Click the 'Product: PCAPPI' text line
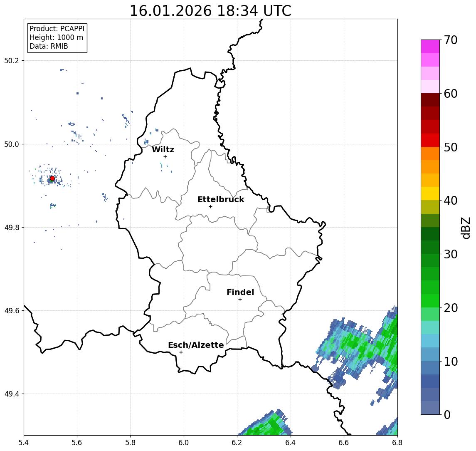This screenshot has width=476, height=451. (x=57, y=29)
